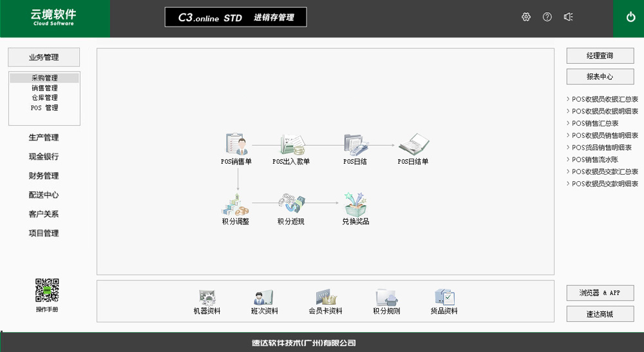This screenshot has width=644, height=352.
Task: Open the POS销售汇总表 report link
Action: click(595, 123)
